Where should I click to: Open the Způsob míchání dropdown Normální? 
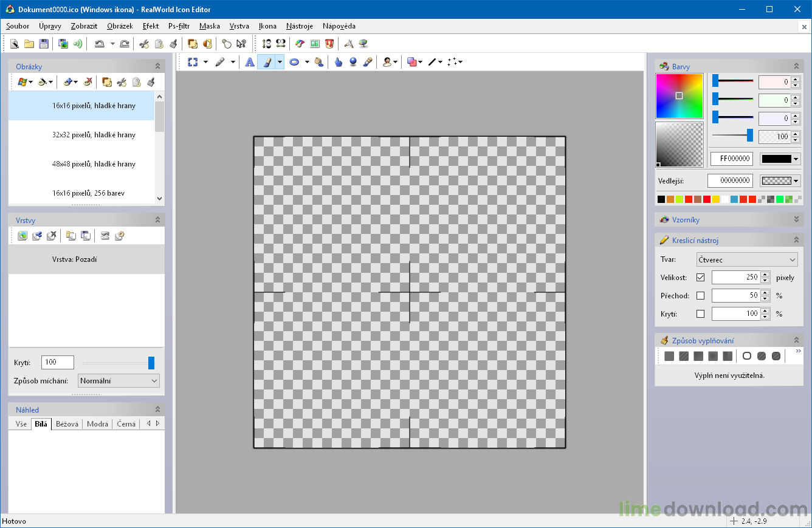click(119, 381)
